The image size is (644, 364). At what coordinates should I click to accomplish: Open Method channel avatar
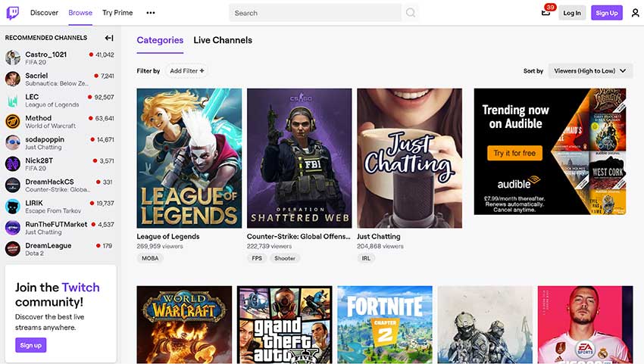coord(13,122)
